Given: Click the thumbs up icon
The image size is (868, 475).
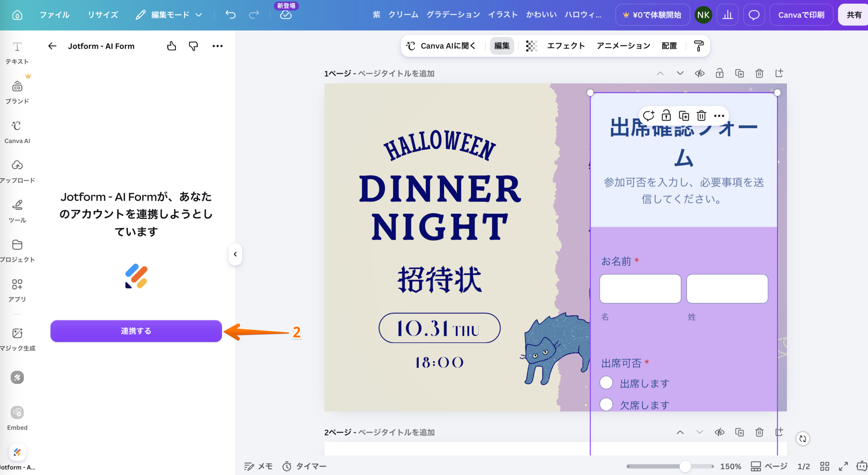Looking at the screenshot, I should click(172, 46).
